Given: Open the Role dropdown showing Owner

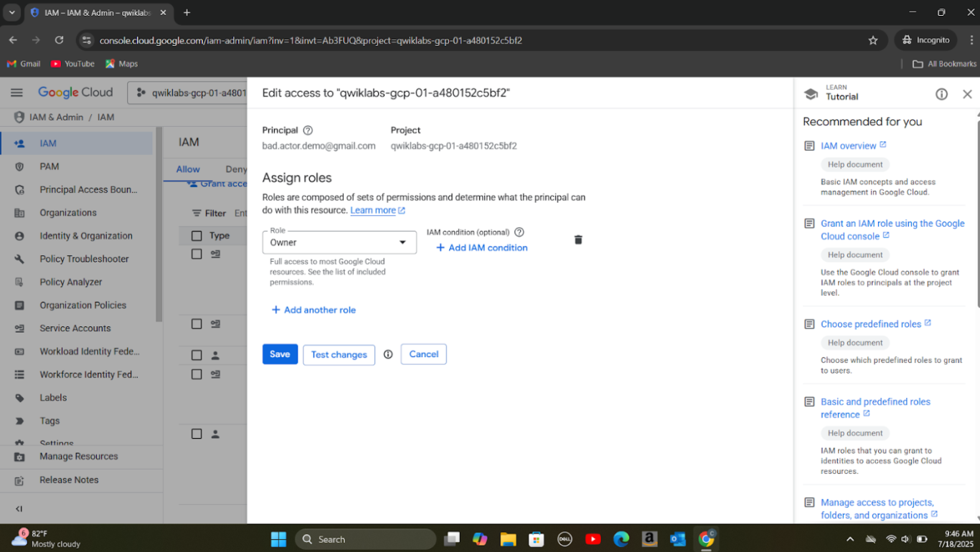Looking at the screenshot, I should (339, 242).
